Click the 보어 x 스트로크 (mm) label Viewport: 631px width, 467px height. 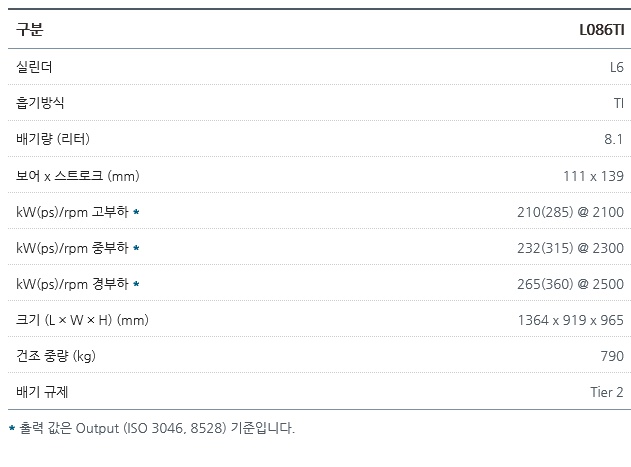point(78,176)
